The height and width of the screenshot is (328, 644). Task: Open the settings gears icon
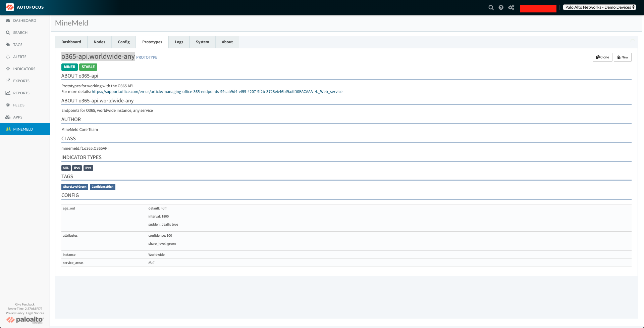click(511, 7)
